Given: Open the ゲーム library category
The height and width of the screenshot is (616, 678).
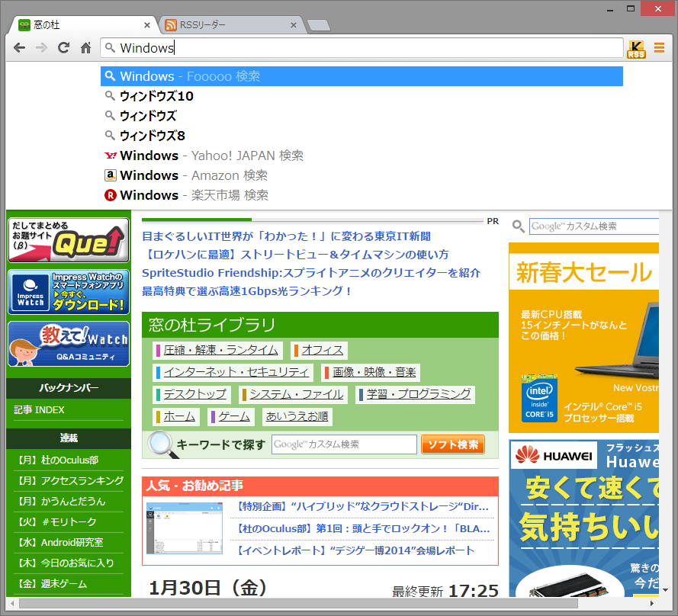Looking at the screenshot, I should pos(231,417).
